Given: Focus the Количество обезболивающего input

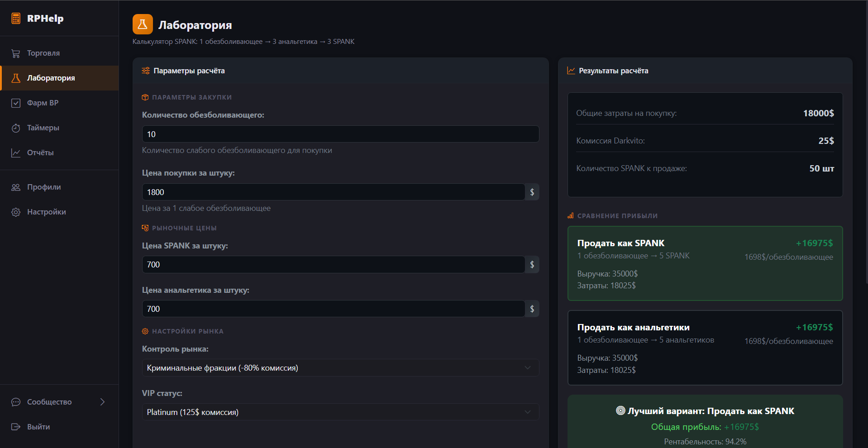Looking at the screenshot, I should (x=340, y=134).
